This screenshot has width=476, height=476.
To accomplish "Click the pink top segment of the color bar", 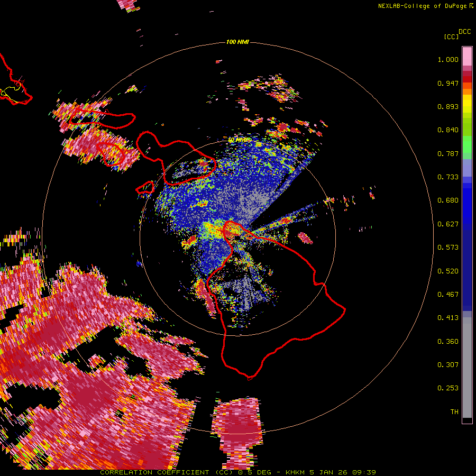I will coord(467,56).
